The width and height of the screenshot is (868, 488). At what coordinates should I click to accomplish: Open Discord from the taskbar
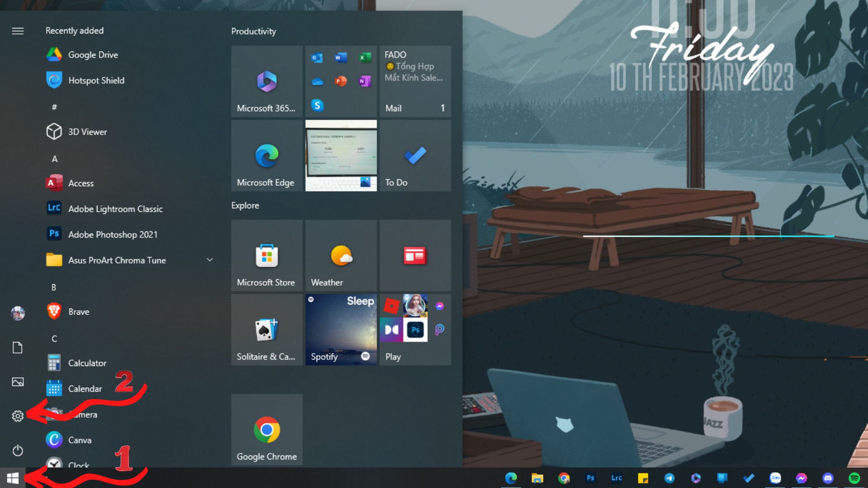coord(828,478)
